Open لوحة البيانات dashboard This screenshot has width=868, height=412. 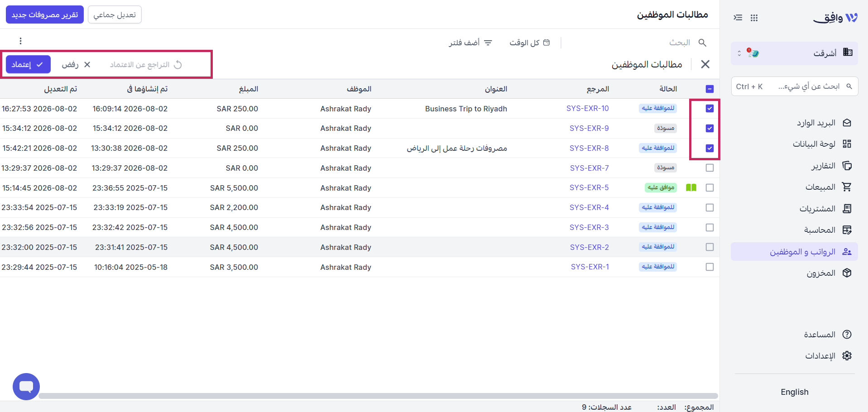tap(822, 144)
